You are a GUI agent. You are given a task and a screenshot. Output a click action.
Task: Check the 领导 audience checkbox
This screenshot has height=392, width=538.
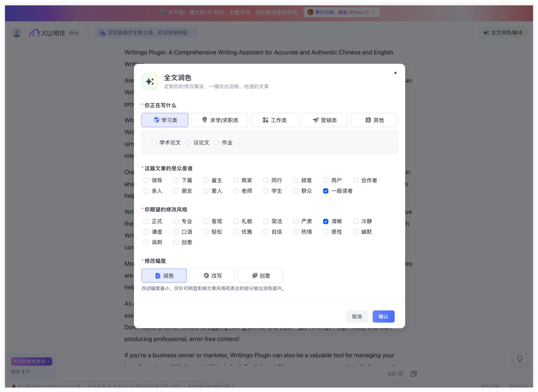(x=146, y=180)
